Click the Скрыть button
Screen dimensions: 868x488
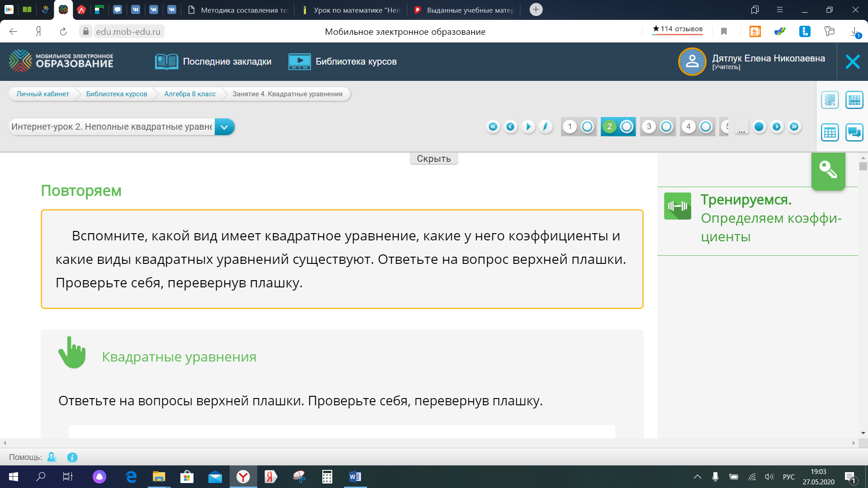pos(434,159)
